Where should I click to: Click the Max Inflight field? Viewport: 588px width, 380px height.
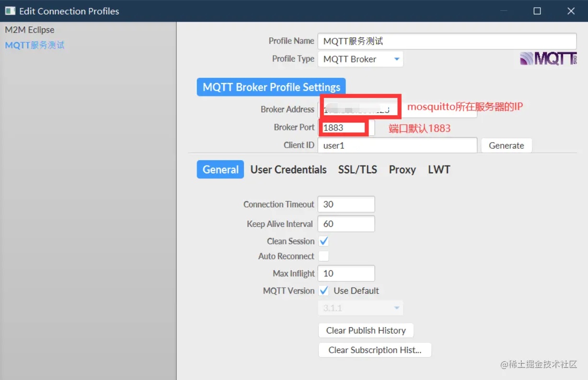(x=346, y=273)
